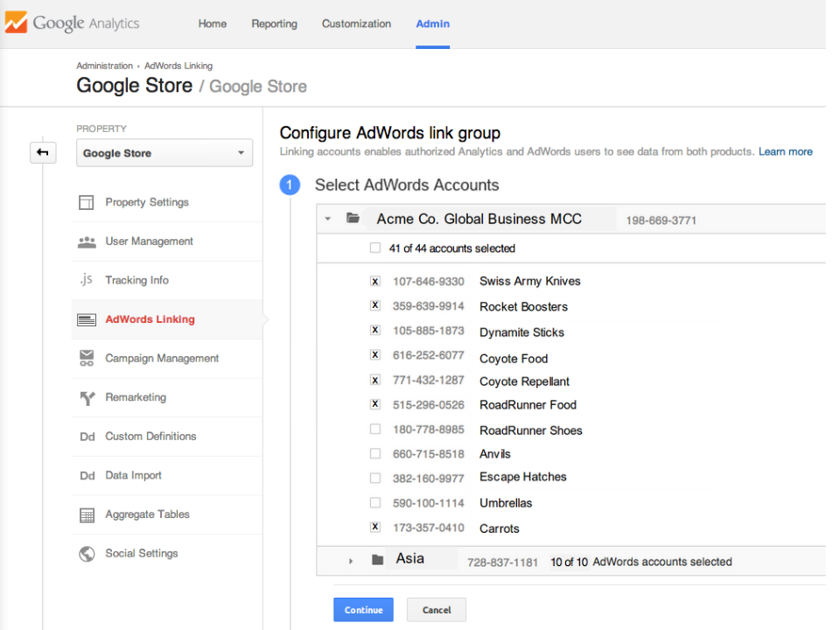Image resolution: width=840 pixels, height=630 pixels.
Task: Click the Google Analytics logo icon
Action: pos(16,23)
